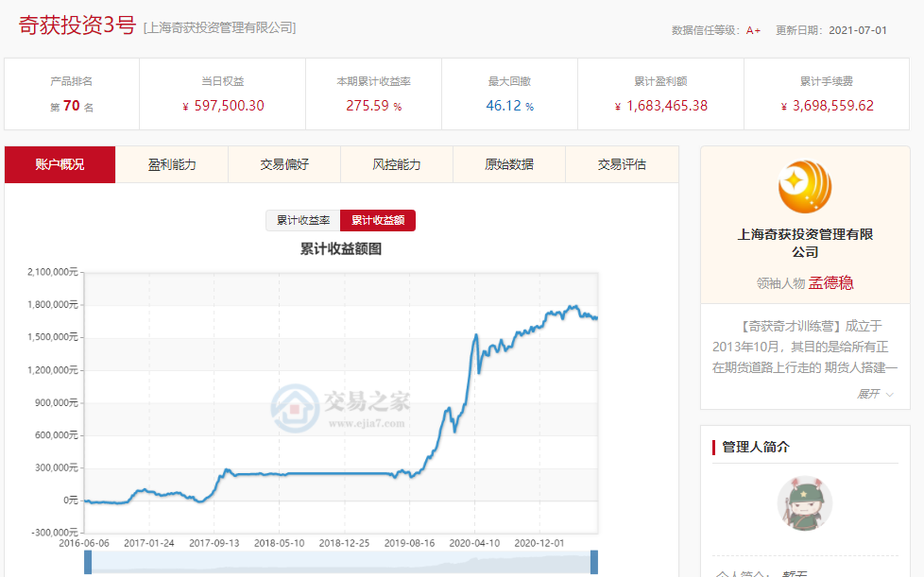Click the x-axis date label 2018-05-10
924x577 pixels.
point(280,543)
